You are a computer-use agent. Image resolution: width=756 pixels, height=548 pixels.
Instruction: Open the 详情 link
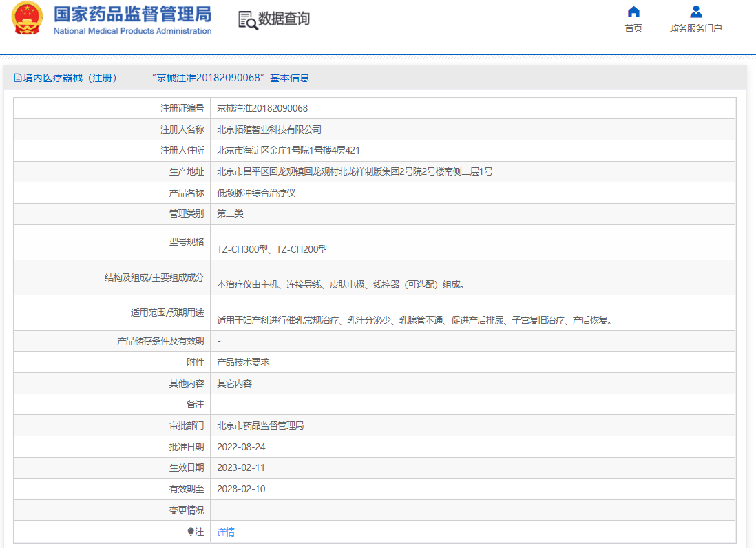226,532
